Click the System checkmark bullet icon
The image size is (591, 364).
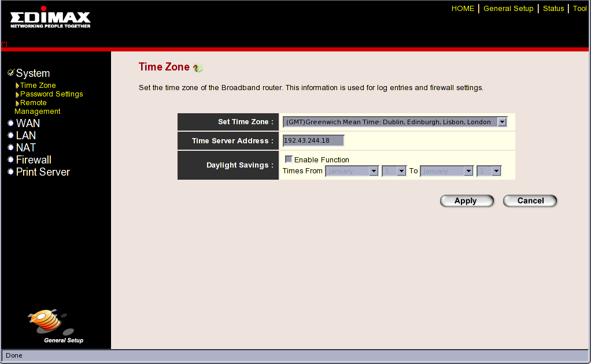pyautogui.click(x=11, y=72)
